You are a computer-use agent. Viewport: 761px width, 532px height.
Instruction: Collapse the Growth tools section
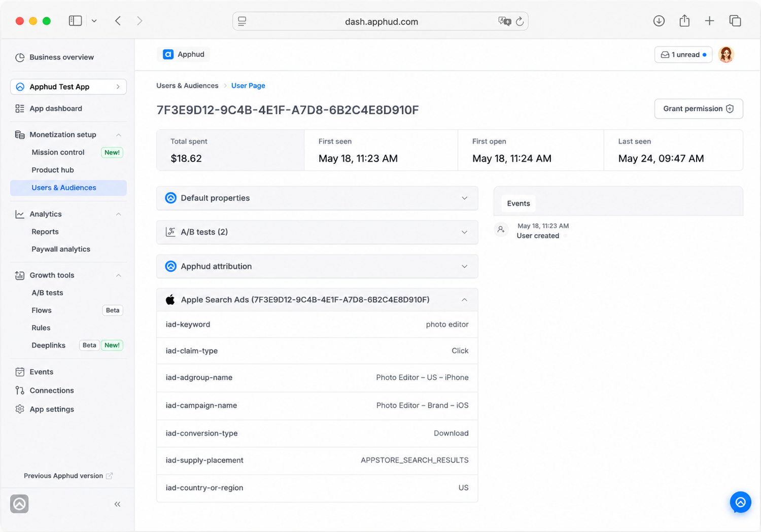pos(118,275)
